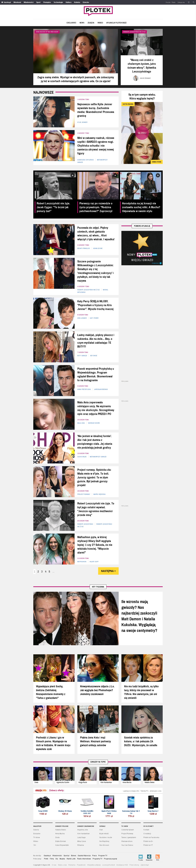Select the ZDJĘCIA navigation item
Viewport: 196px width, 868px height.
(x=91, y=23)
